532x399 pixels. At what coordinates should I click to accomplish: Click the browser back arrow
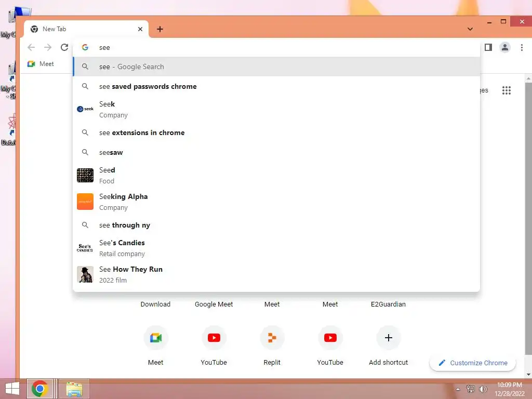(x=31, y=47)
